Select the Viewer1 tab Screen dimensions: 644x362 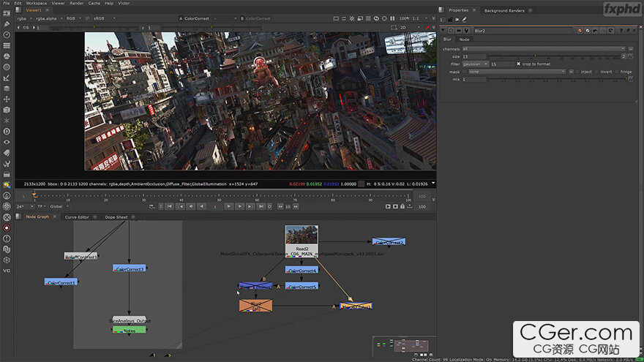pyautogui.click(x=33, y=10)
